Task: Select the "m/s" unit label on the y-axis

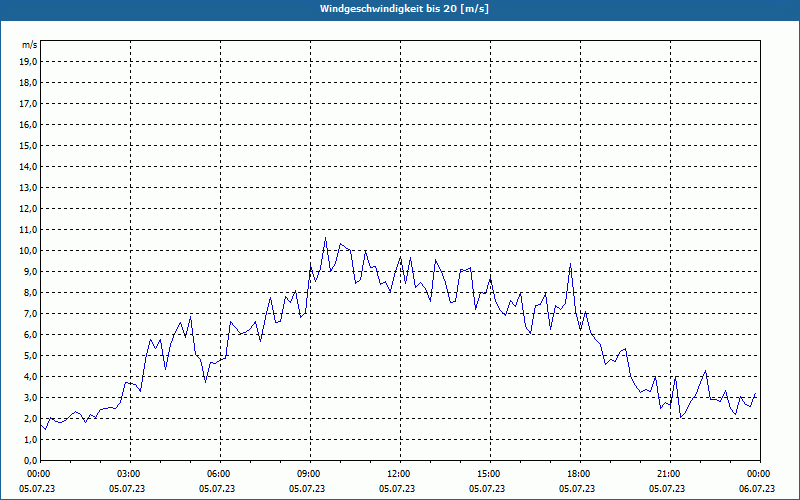Action: pos(30,45)
